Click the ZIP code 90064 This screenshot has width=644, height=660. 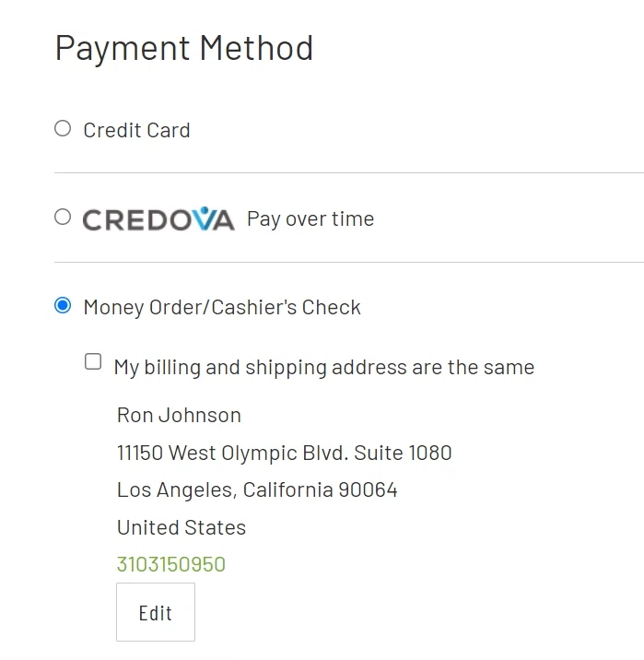point(368,490)
